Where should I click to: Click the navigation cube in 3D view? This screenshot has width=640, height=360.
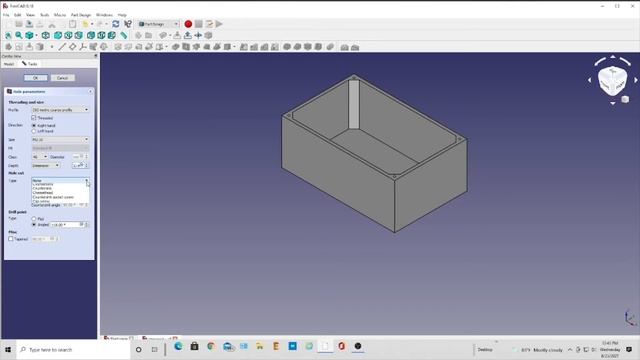(612, 80)
